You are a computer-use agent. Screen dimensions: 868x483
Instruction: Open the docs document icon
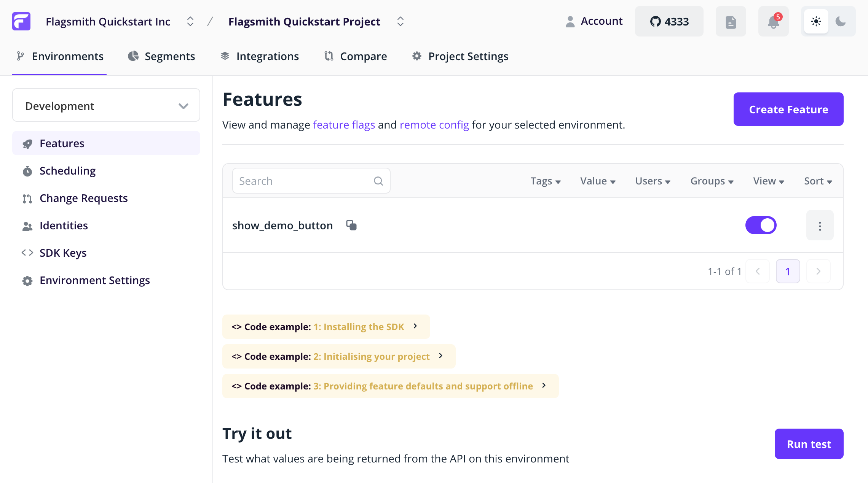731,22
